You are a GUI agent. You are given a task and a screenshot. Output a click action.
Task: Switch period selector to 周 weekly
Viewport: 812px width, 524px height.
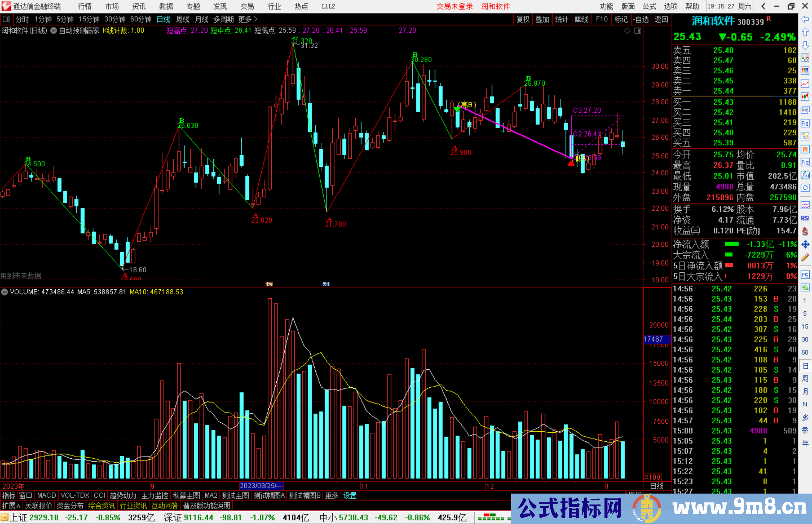pos(805,379)
